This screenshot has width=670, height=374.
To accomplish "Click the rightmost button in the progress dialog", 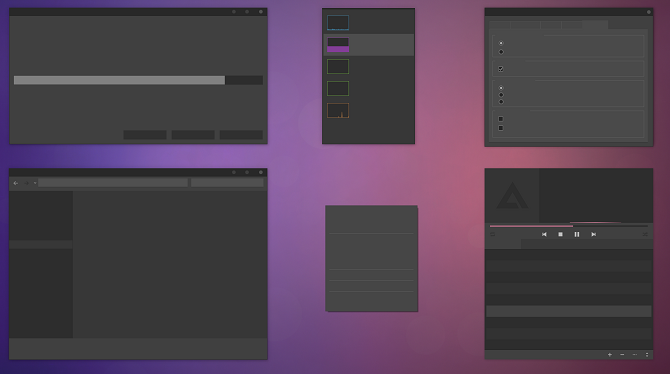I will click(x=241, y=135).
